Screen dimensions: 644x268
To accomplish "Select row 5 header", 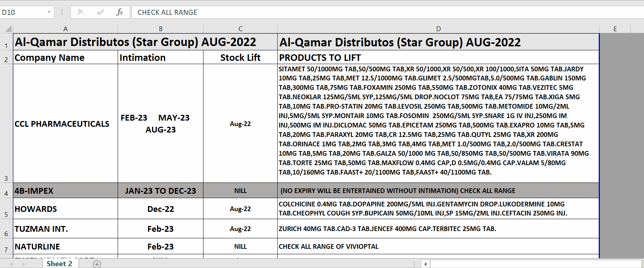I will [x=6, y=209].
